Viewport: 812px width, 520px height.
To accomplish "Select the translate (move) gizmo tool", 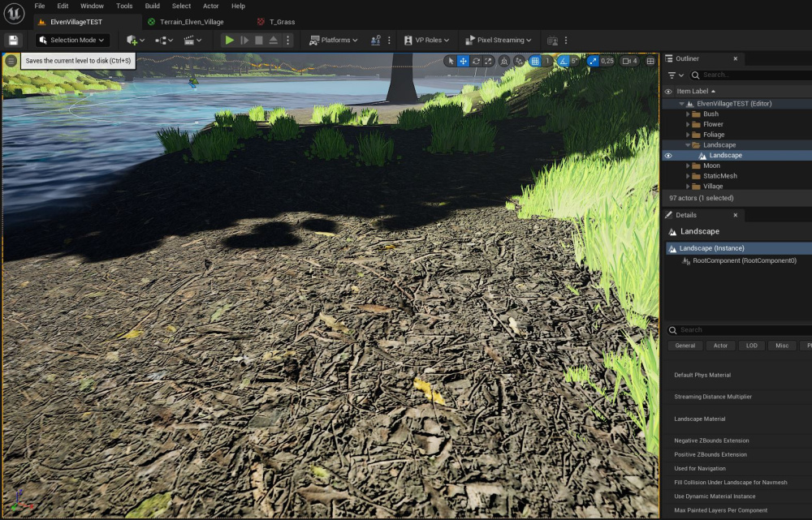I will [463, 61].
